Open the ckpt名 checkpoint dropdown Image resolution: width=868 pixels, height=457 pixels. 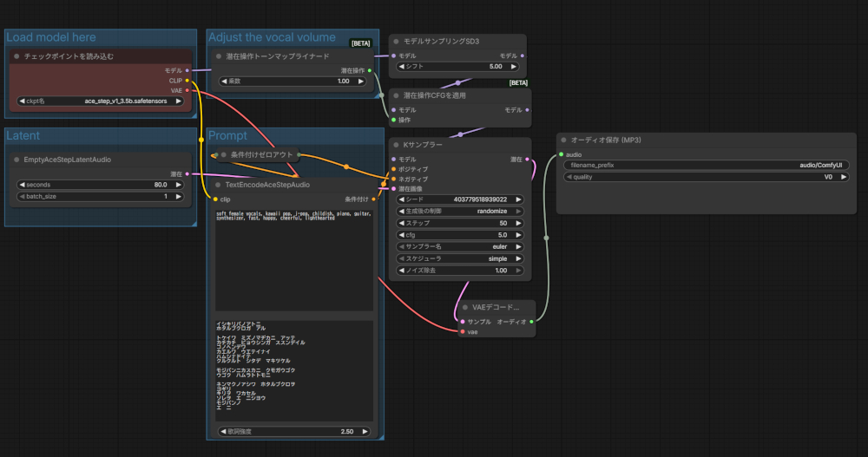[102, 101]
